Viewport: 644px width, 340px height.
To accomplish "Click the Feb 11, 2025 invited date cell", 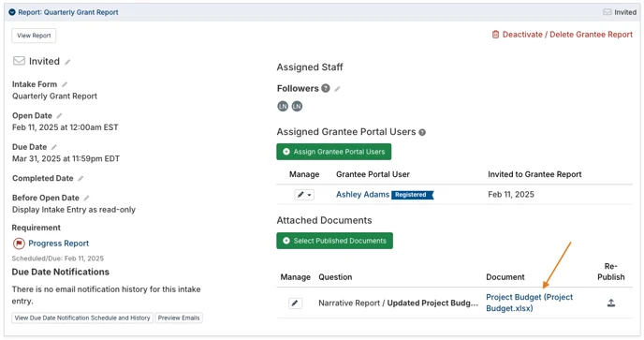I will pos(511,195).
